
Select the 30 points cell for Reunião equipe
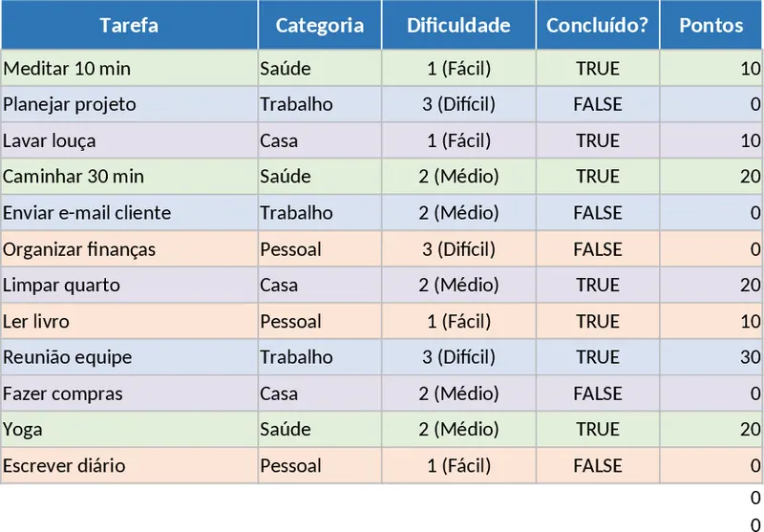pos(711,357)
